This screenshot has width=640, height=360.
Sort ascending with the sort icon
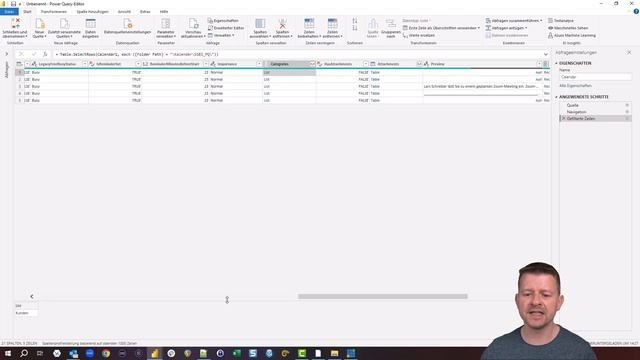[355, 21]
